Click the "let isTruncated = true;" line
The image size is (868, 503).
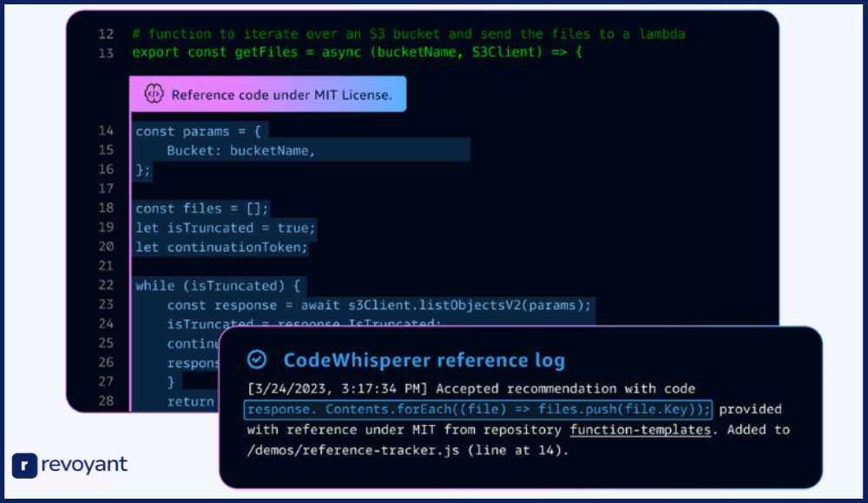[x=226, y=228]
